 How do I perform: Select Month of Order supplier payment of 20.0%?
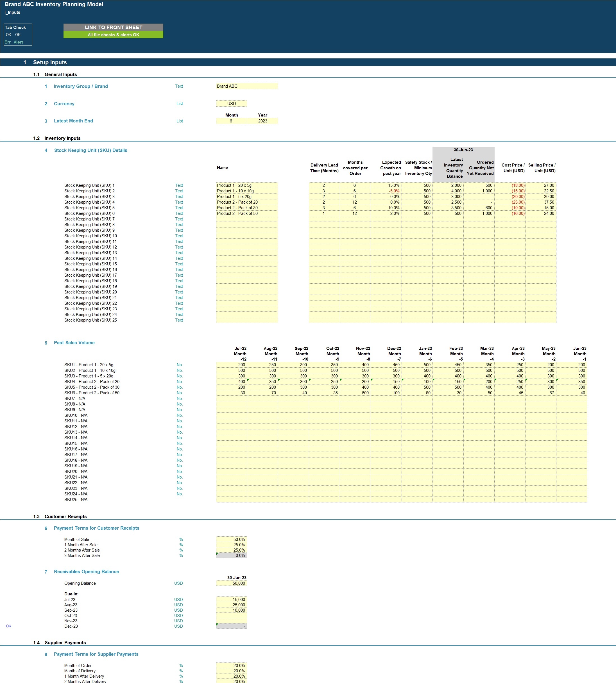[232, 665]
